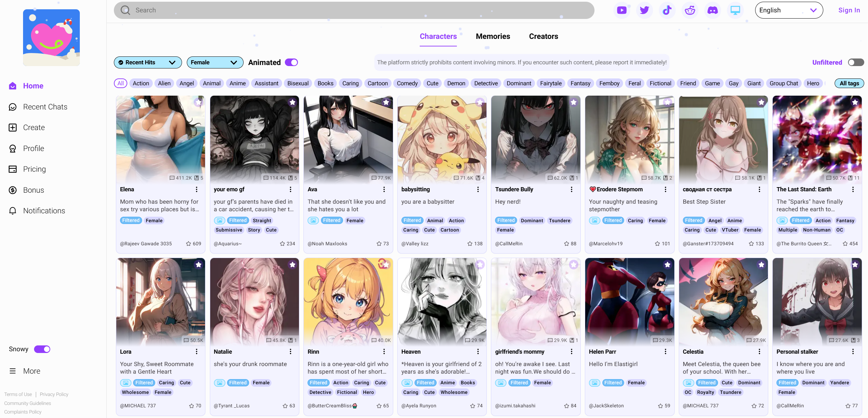Open Recent Chats from the sidebar
This screenshot has width=868, height=418.
pos(45,107)
